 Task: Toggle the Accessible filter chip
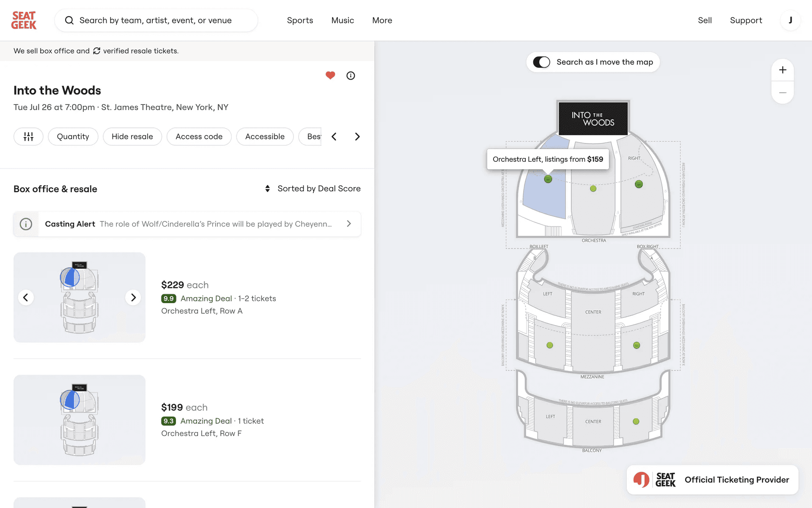(x=265, y=137)
